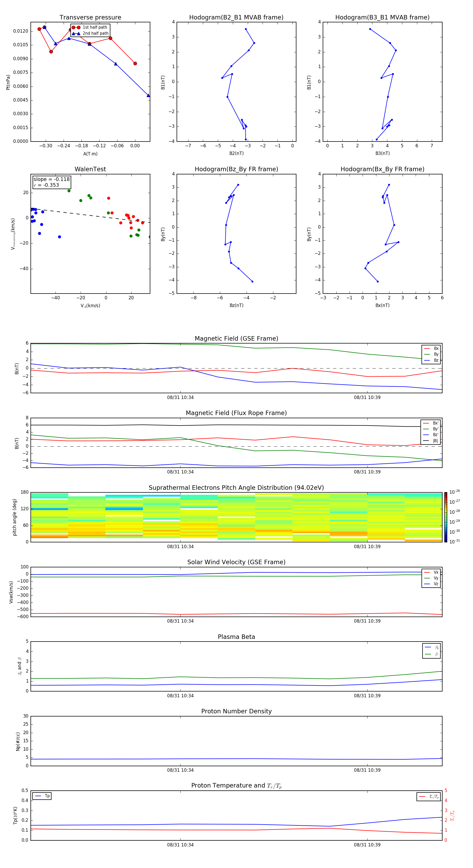Click the 'pitch angle (deg)' y-axis label

[x=14, y=517]
